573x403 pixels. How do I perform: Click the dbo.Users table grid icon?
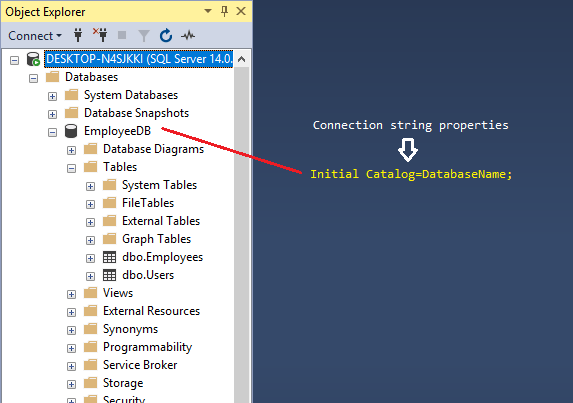pyautogui.click(x=109, y=275)
